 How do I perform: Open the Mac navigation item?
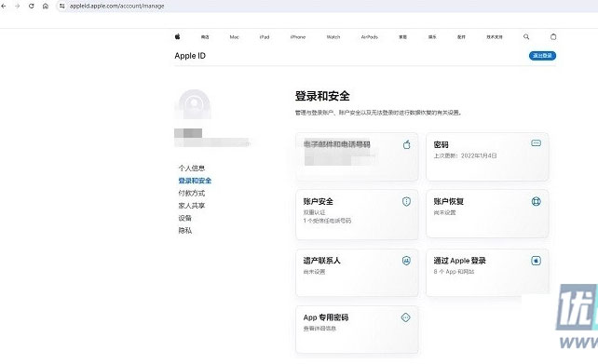pyautogui.click(x=234, y=37)
